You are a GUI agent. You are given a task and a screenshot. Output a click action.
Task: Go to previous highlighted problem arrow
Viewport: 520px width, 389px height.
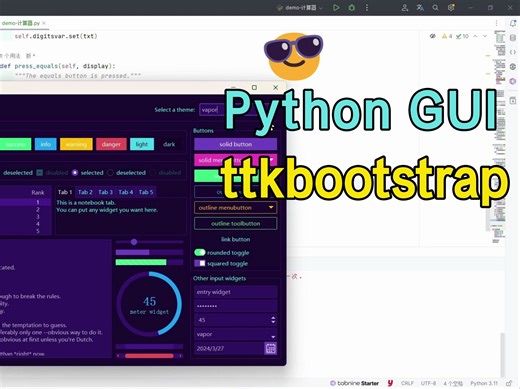(x=475, y=36)
